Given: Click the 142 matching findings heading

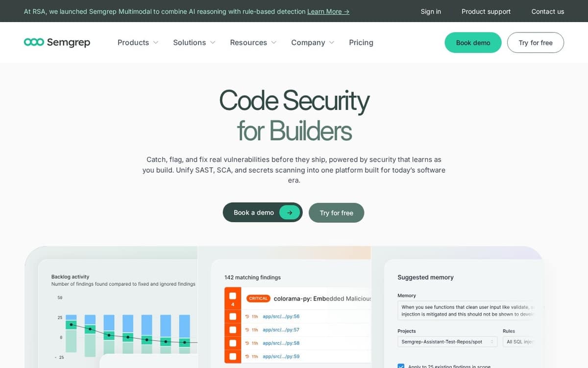Looking at the screenshot, I should 252,277.
